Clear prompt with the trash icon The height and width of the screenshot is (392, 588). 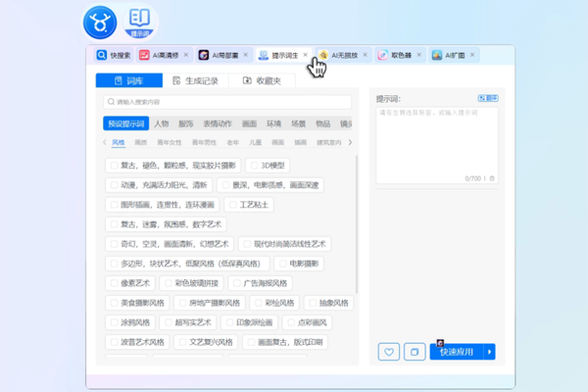pos(492,178)
